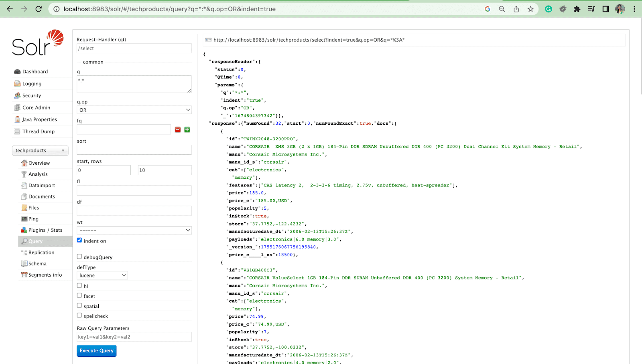Open the q.op operator dropdown
Viewport: 642px width, 364px height.
coord(134,110)
